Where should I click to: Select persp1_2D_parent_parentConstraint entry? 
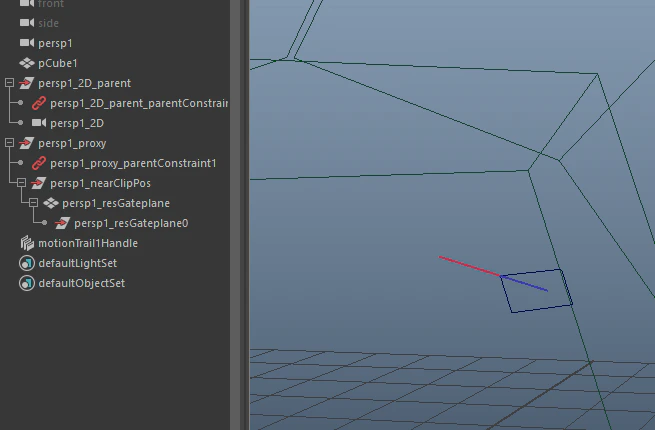click(x=139, y=103)
